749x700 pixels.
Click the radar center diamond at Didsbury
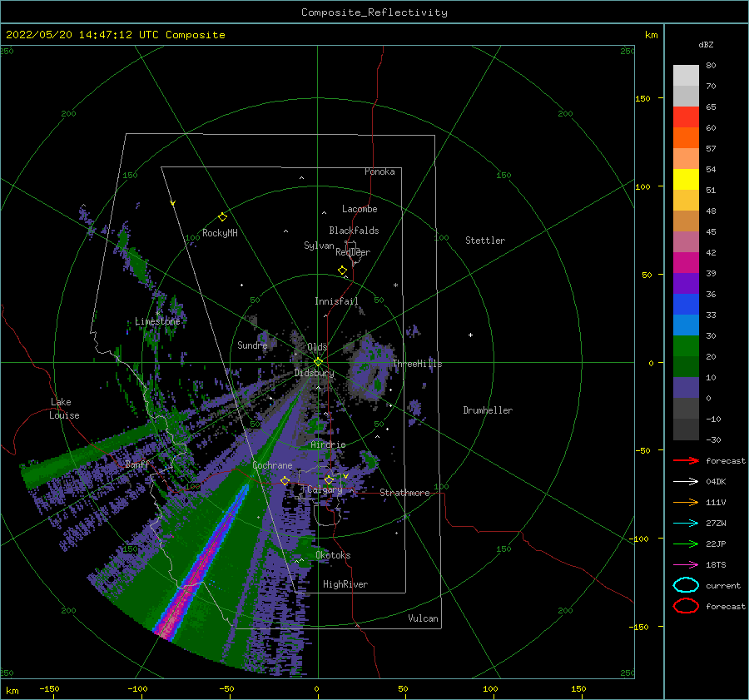[318, 362]
